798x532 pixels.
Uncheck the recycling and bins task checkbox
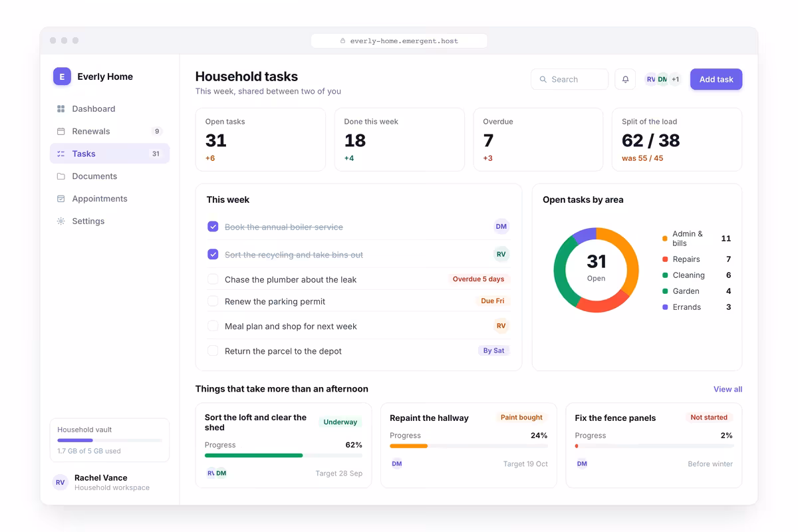pyautogui.click(x=213, y=254)
